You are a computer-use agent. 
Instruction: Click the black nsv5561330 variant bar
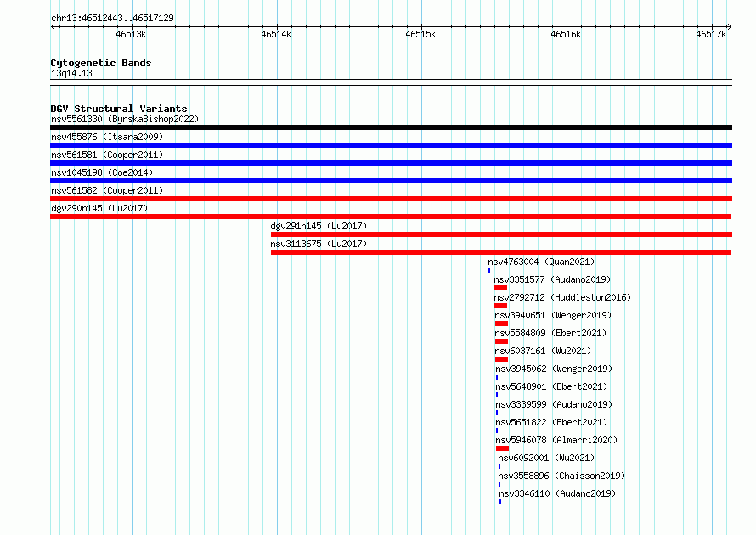coord(391,127)
